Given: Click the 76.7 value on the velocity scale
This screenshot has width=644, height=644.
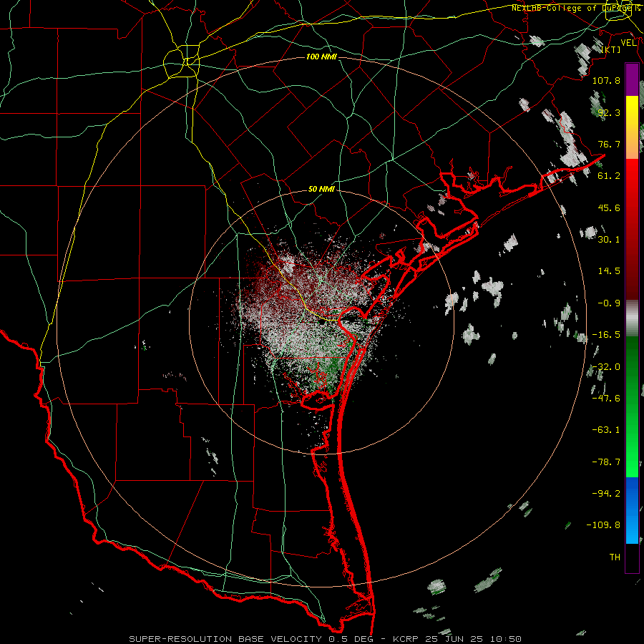Looking at the screenshot, I should pyautogui.click(x=609, y=144).
